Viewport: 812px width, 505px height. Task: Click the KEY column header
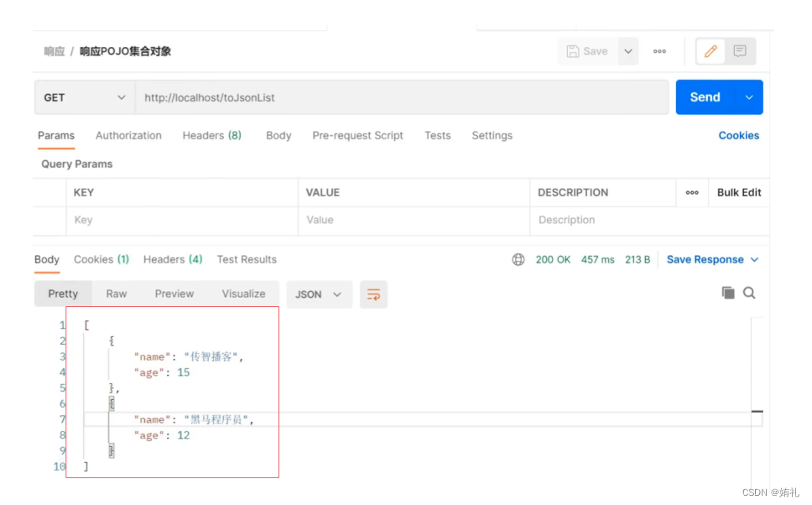(x=83, y=193)
